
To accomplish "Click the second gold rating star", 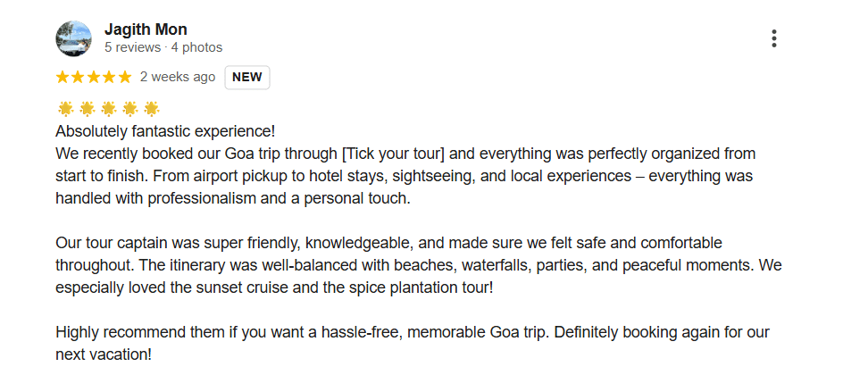I will 79,77.
